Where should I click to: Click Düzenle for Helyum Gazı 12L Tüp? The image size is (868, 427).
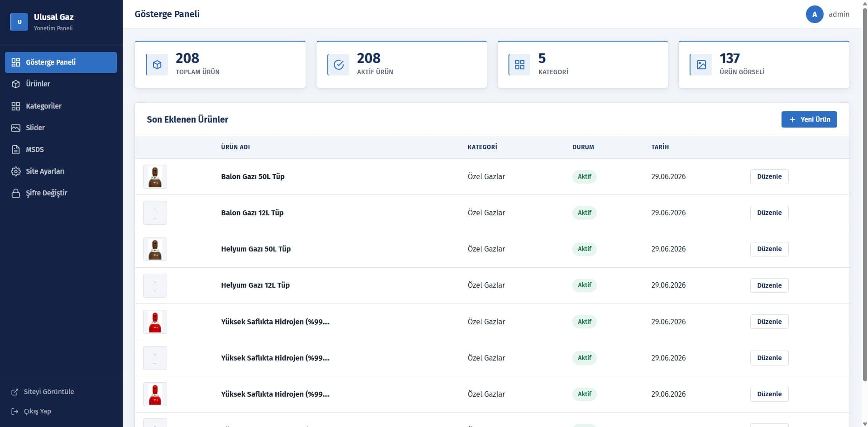pyautogui.click(x=769, y=285)
